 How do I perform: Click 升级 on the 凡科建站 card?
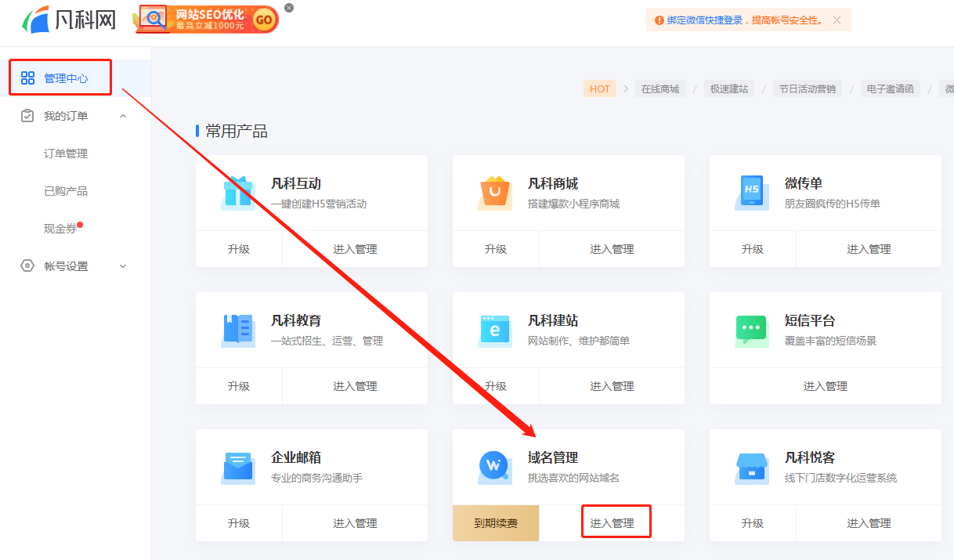(x=496, y=386)
